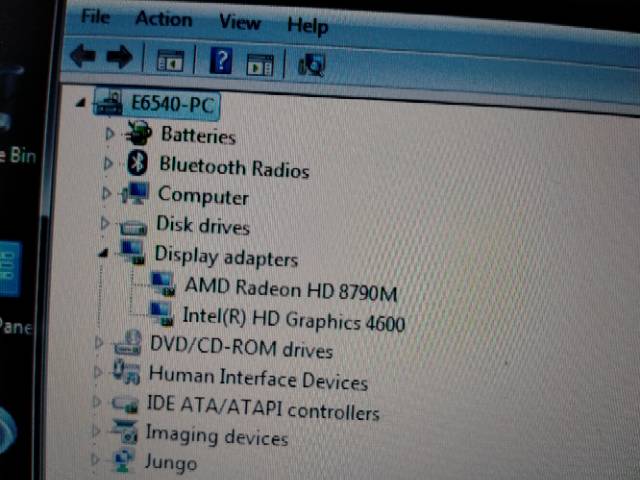Expand the Batteries category

pos(109,133)
